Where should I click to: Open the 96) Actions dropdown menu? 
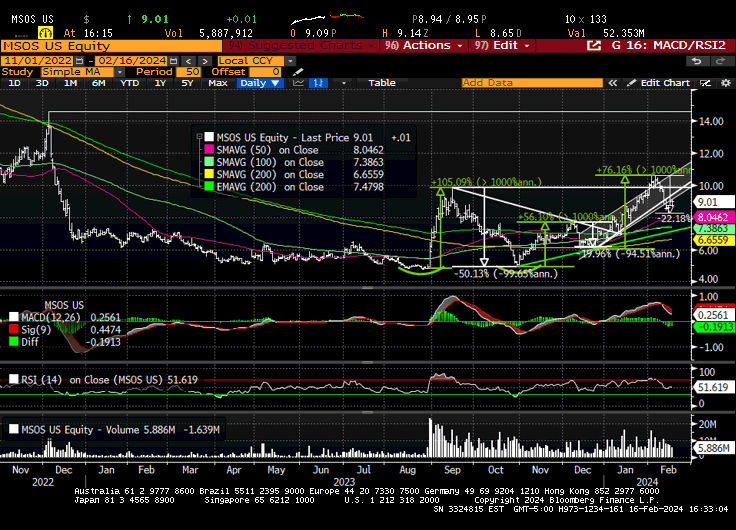point(424,46)
